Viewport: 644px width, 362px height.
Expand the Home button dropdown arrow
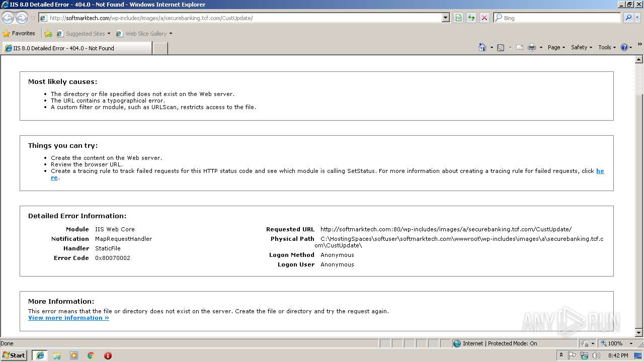point(492,47)
